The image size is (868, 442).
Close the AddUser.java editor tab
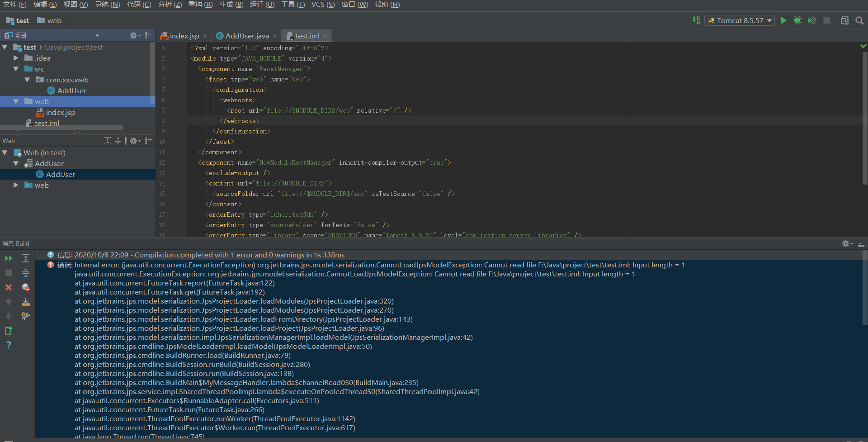274,36
